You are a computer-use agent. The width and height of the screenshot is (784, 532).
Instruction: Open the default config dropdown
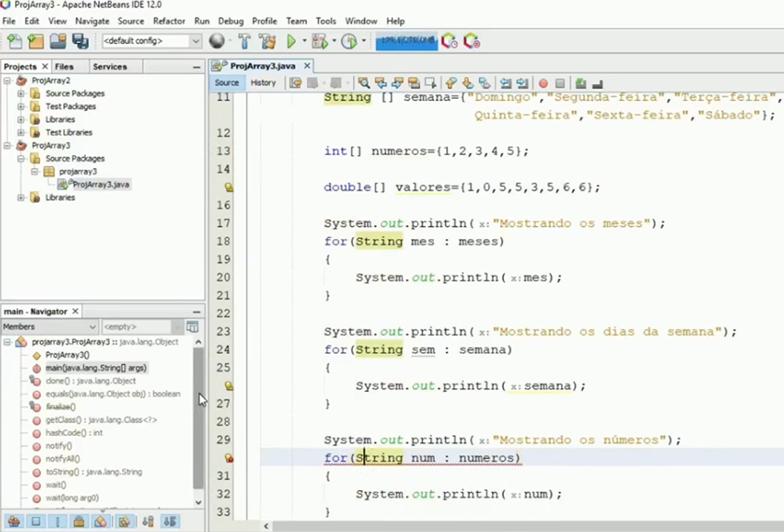(x=151, y=41)
